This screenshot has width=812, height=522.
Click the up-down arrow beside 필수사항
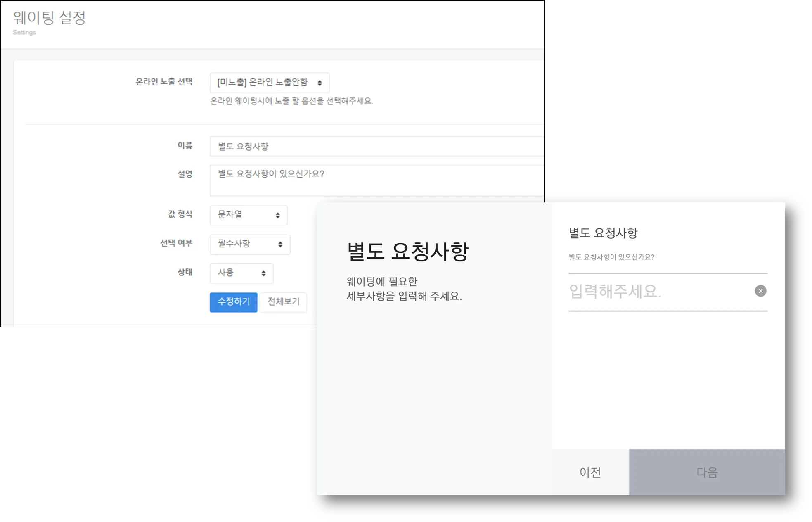[280, 244]
